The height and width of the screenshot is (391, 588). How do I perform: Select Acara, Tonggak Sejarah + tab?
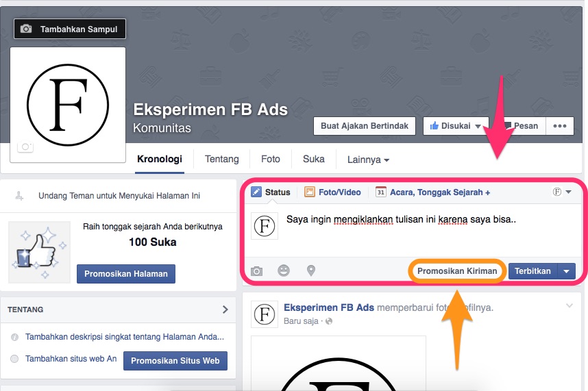(432, 192)
